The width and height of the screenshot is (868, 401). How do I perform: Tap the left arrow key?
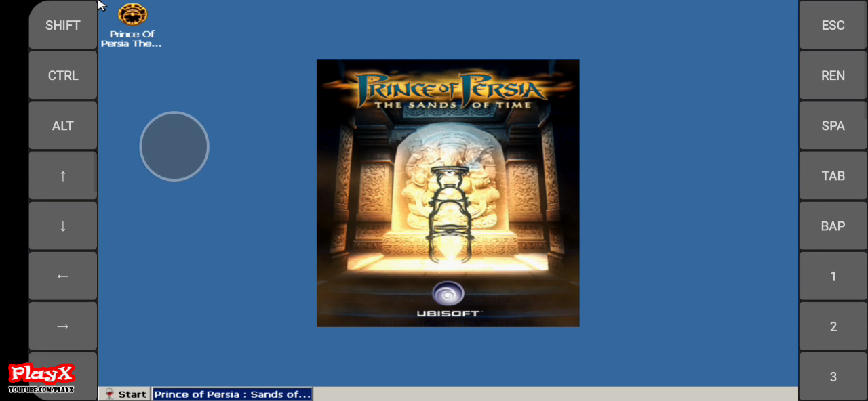tap(63, 276)
